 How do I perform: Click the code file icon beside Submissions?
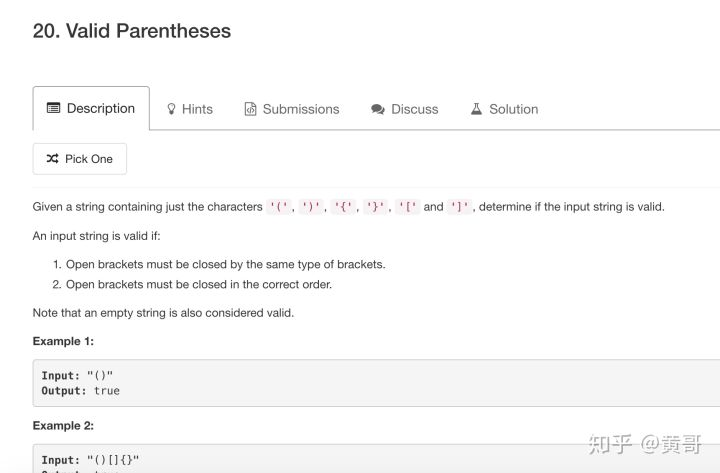(251, 109)
